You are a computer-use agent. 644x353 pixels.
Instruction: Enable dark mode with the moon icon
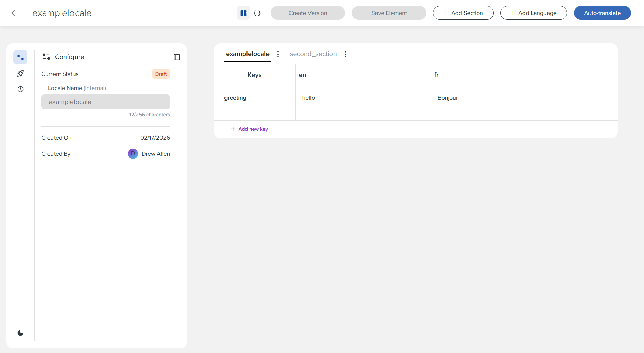click(20, 332)
